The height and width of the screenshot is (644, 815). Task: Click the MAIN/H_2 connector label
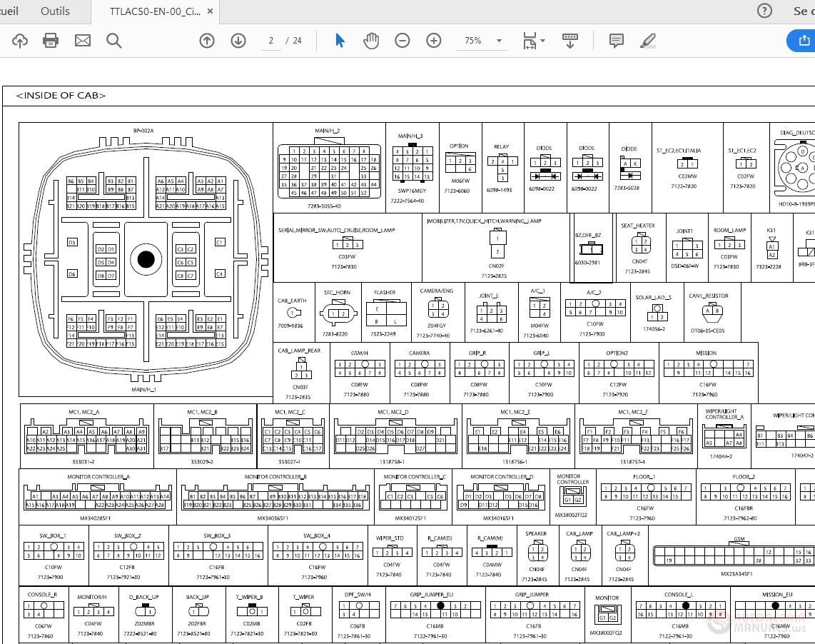click(x=327, y=131)
